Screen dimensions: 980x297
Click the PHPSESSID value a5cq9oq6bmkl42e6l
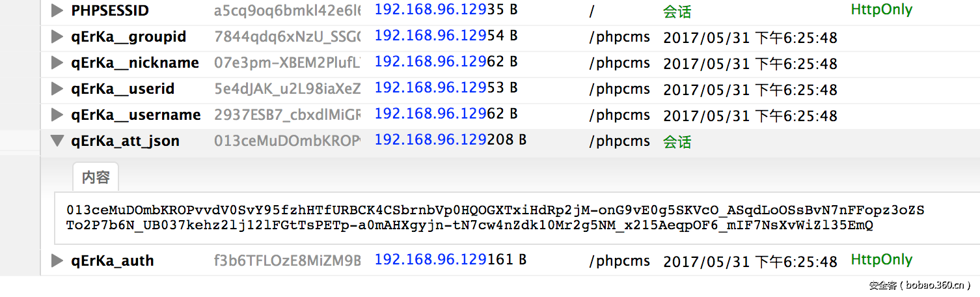coord(287,10)
